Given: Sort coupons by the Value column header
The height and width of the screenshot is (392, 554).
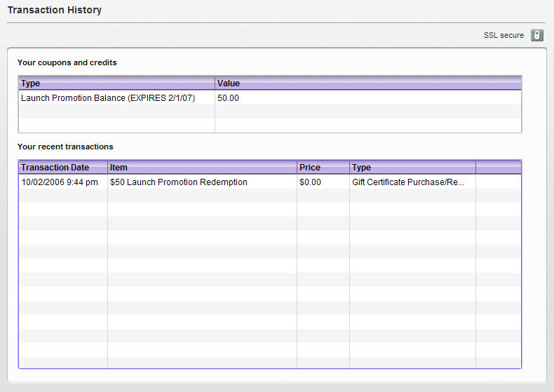Looking at the screenshot, I should [367, 83].
